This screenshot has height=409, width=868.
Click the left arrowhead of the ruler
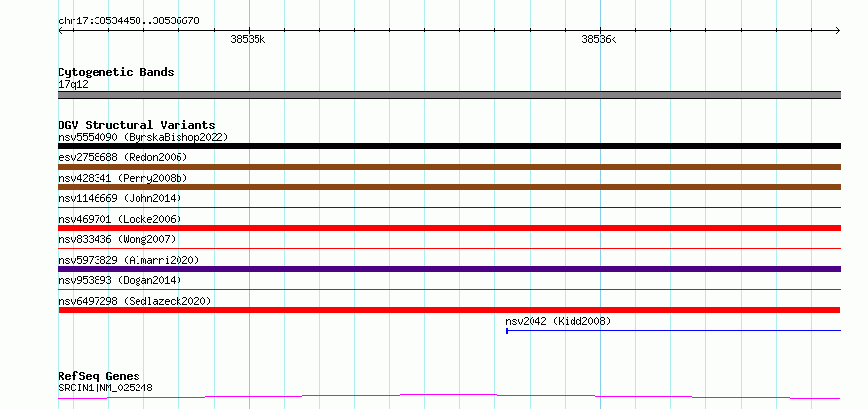(60, 30)
